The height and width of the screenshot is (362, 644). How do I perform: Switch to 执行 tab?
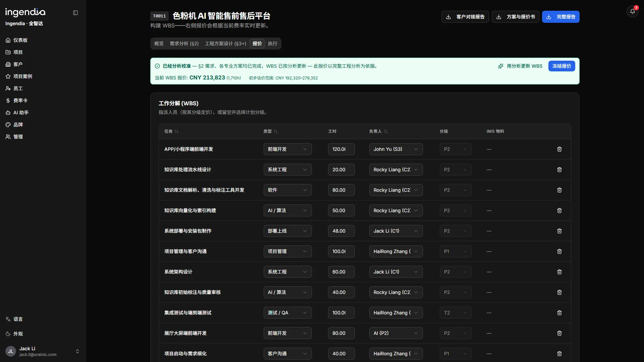point(273,44)
